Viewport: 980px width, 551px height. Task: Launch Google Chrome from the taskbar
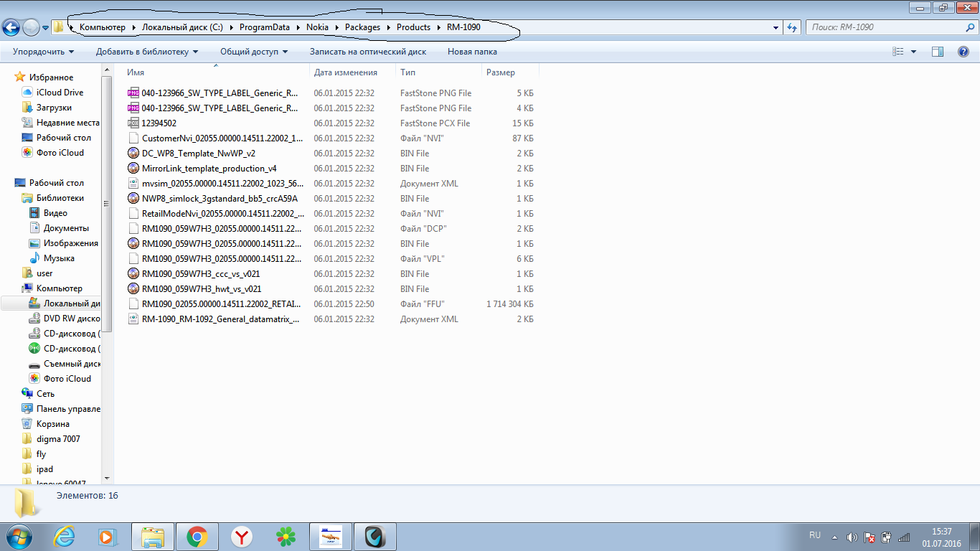197,537
